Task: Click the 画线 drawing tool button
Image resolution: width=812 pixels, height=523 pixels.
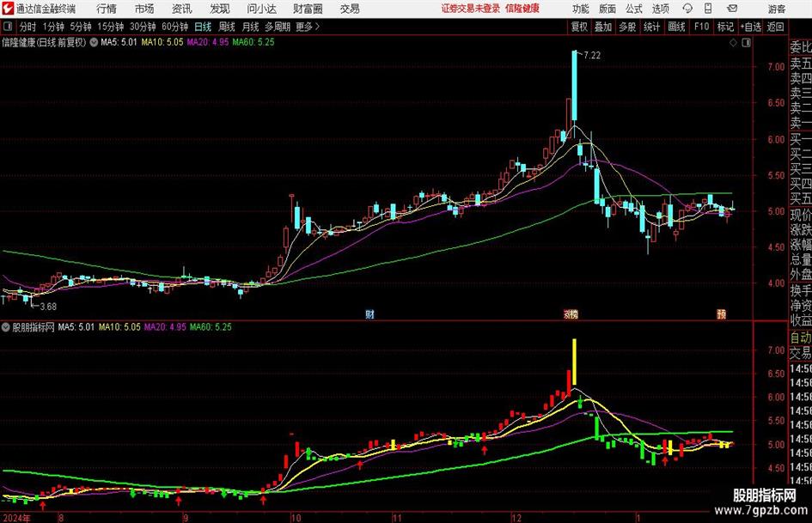Action: (676, 27)
